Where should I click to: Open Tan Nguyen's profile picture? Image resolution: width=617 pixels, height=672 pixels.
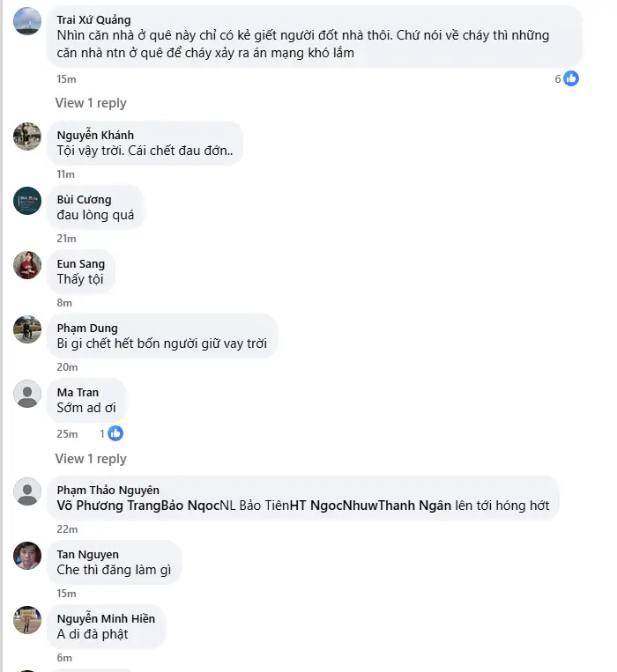click(x=27, y=556)
